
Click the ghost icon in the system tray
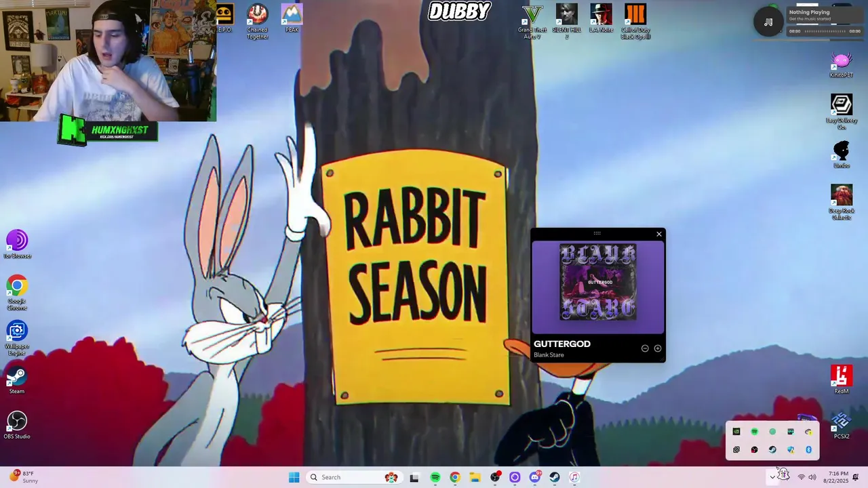(x=785, y=474)
